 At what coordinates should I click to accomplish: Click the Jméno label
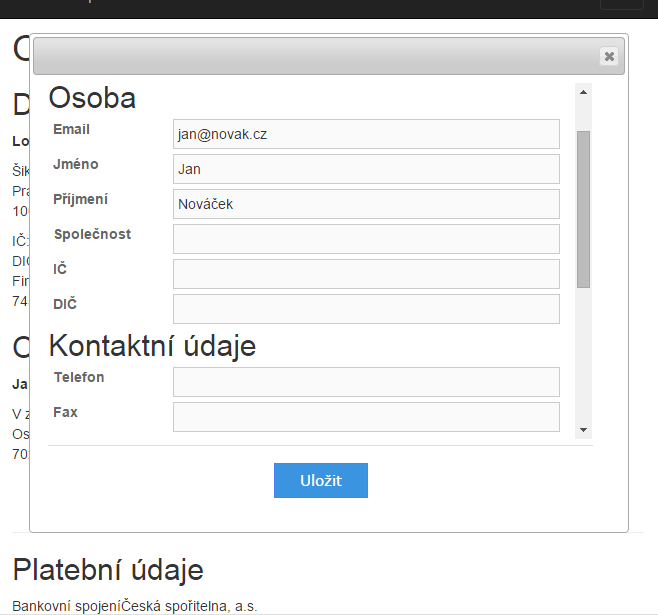point(76,164)
